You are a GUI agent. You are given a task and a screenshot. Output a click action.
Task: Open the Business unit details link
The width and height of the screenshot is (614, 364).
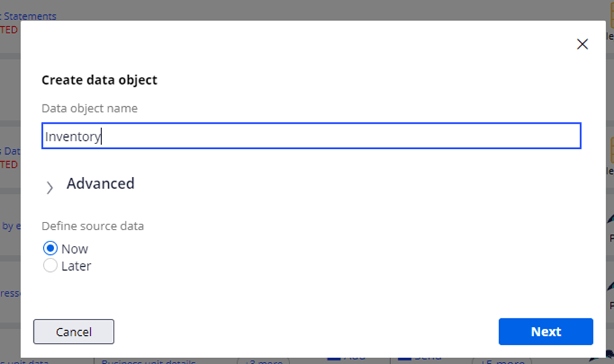point(148,361)
